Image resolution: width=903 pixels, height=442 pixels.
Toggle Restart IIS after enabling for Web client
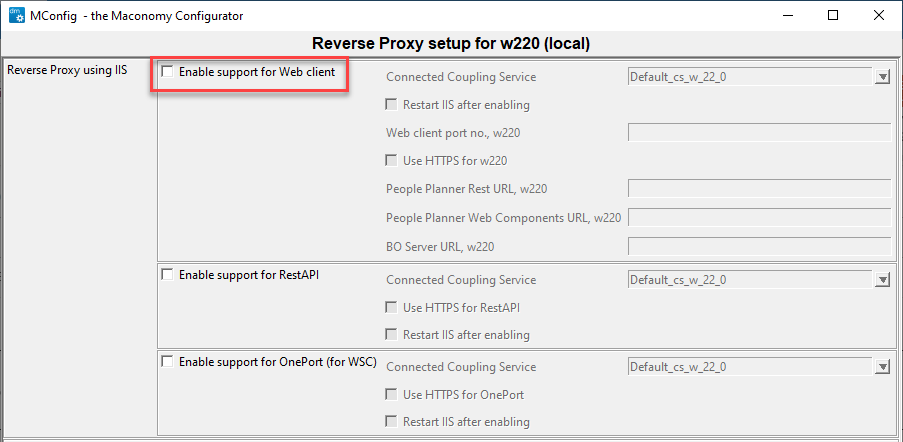pos(392,105)
